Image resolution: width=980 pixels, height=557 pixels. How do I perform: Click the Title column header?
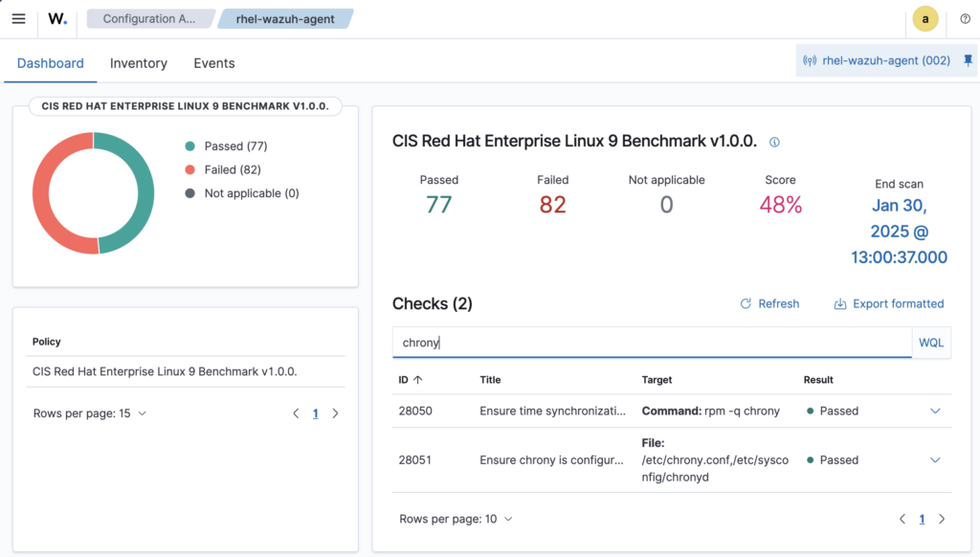coord(490,379)
